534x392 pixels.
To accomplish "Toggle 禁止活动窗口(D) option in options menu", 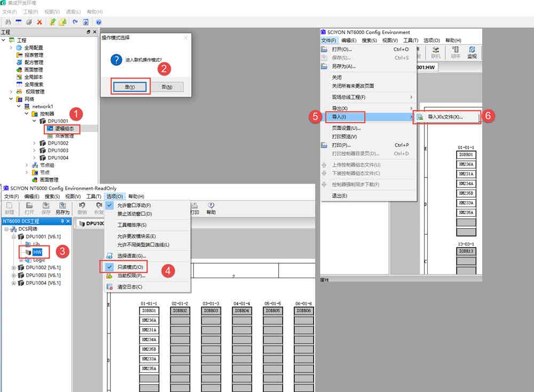I will 135,214.
